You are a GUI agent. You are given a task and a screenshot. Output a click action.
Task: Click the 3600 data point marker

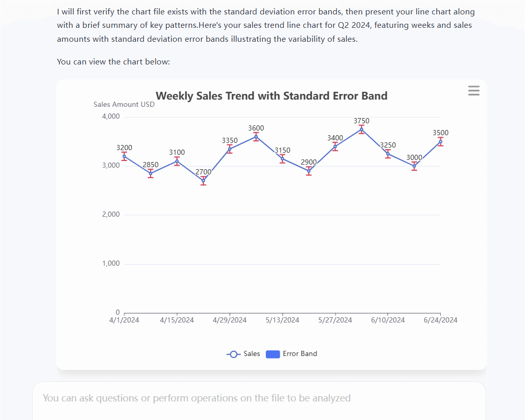[256, 137]
